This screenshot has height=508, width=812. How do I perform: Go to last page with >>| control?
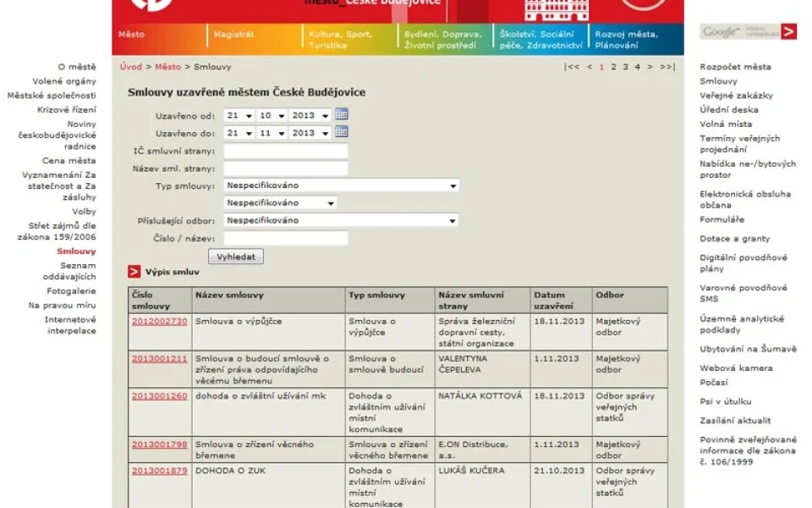667,67
